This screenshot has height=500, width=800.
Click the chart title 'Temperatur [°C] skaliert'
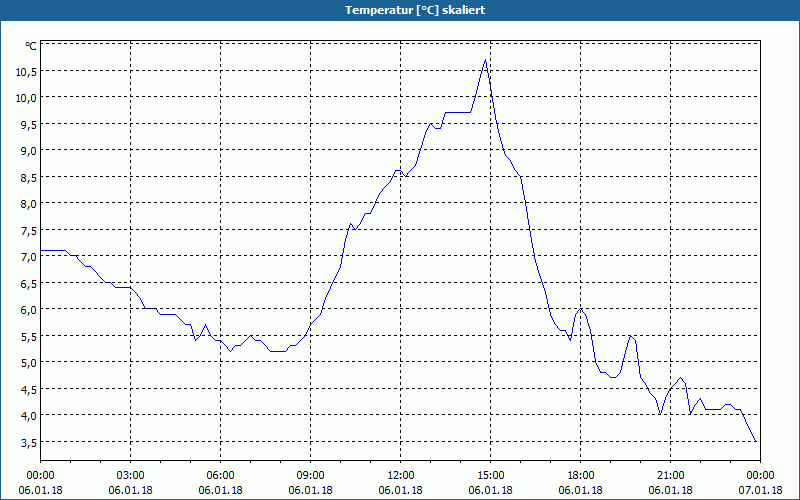[415, 10]
